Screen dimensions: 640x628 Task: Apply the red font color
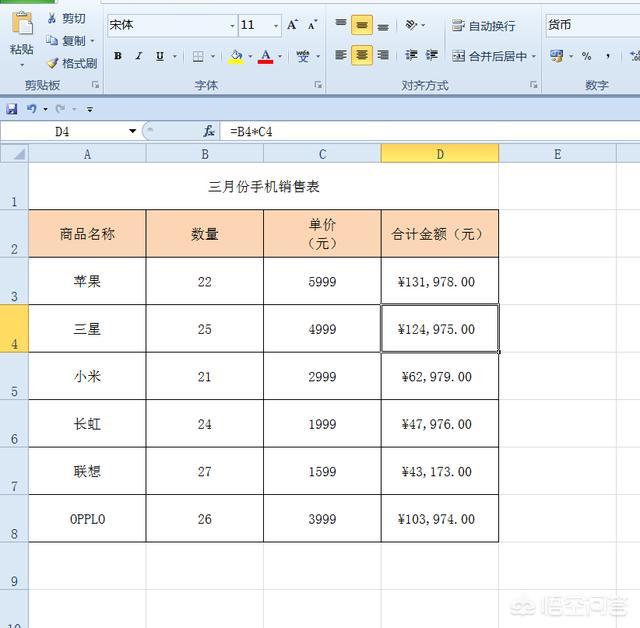[265, 56]
